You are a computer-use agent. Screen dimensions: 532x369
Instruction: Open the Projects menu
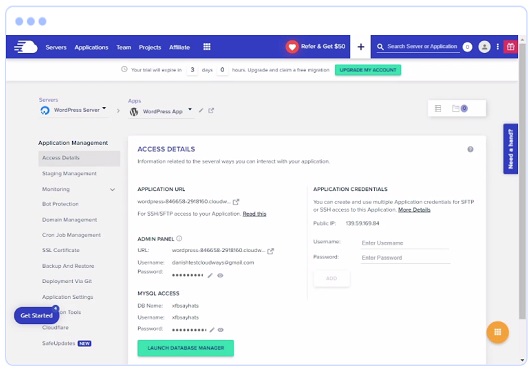click(x=150, y=47)
